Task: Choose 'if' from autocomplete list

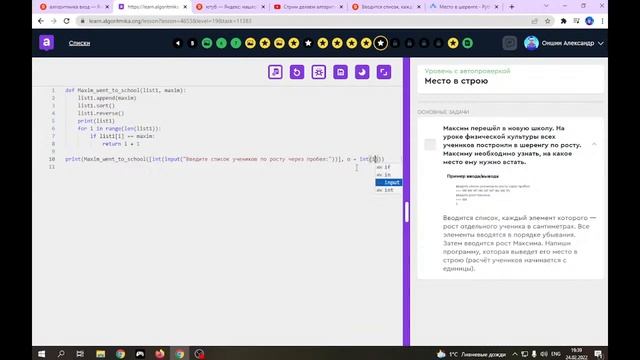Action: point(388,167)
